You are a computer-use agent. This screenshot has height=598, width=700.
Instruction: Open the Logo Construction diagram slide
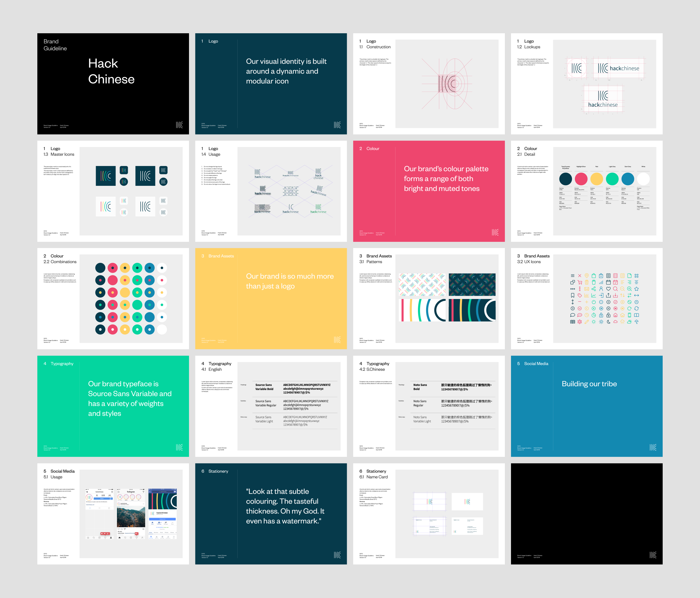click(429, 84)
